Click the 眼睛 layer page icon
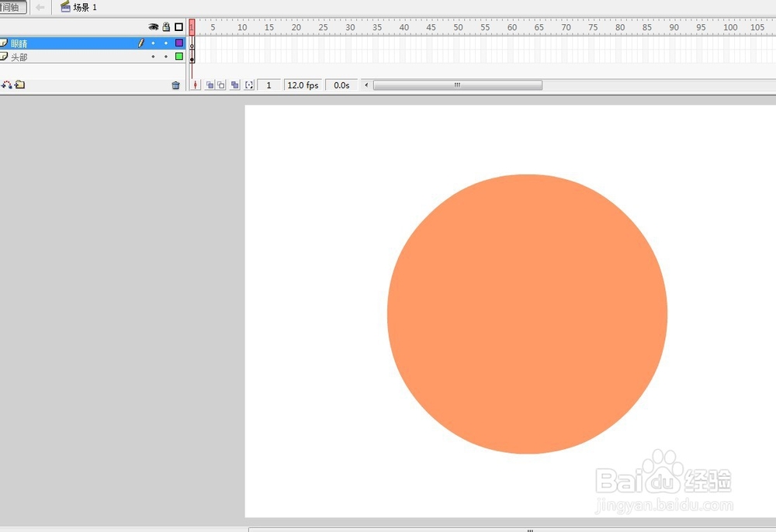 point(4,43)
